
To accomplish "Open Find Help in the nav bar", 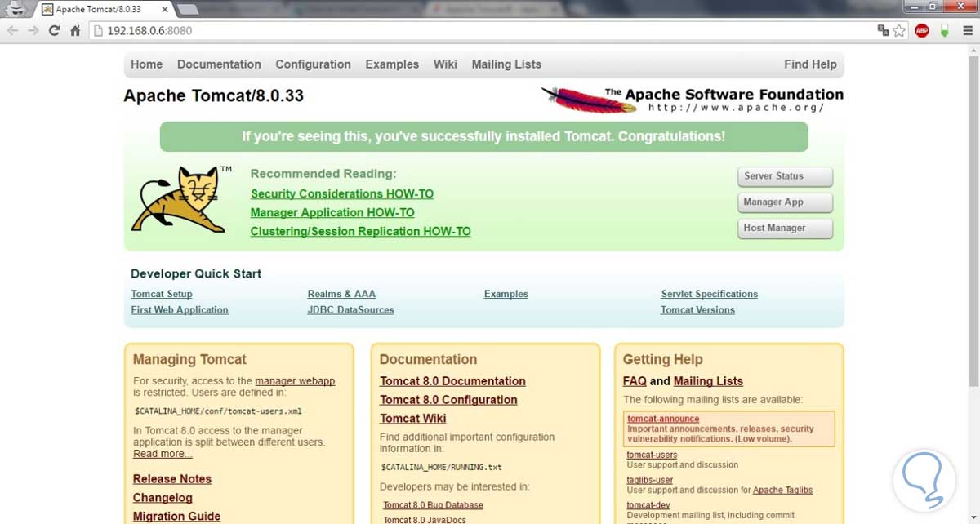I will pos(810,64).
